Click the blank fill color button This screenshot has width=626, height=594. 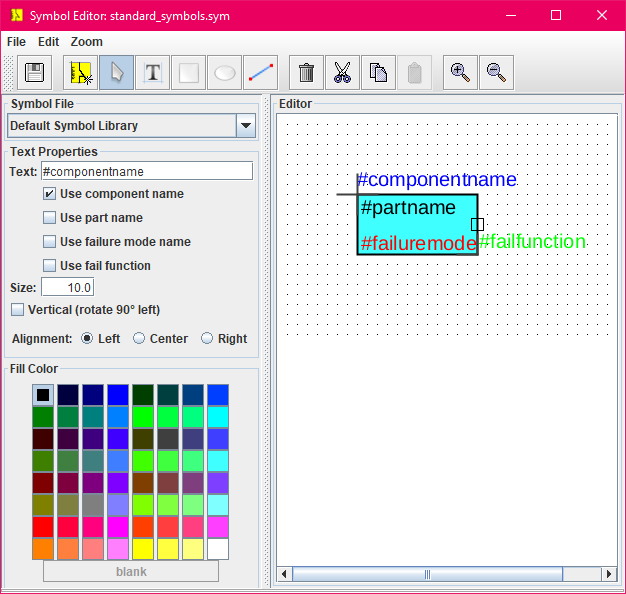[131, 572]
